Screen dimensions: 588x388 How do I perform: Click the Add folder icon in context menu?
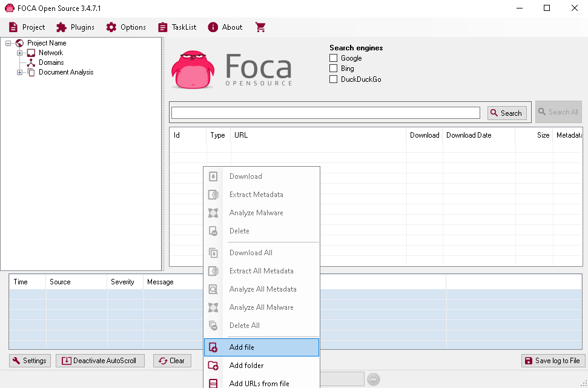[x=213, y=366]
